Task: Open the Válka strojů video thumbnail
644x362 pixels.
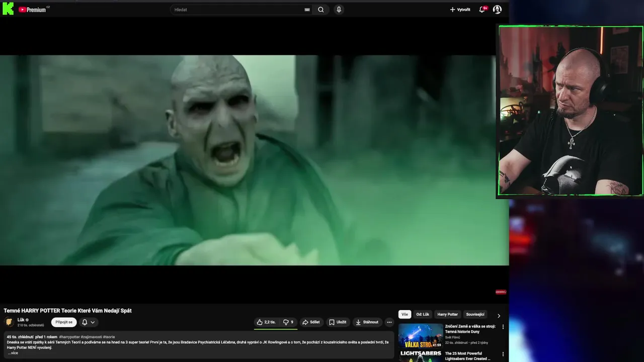Action: coord(421,336)
